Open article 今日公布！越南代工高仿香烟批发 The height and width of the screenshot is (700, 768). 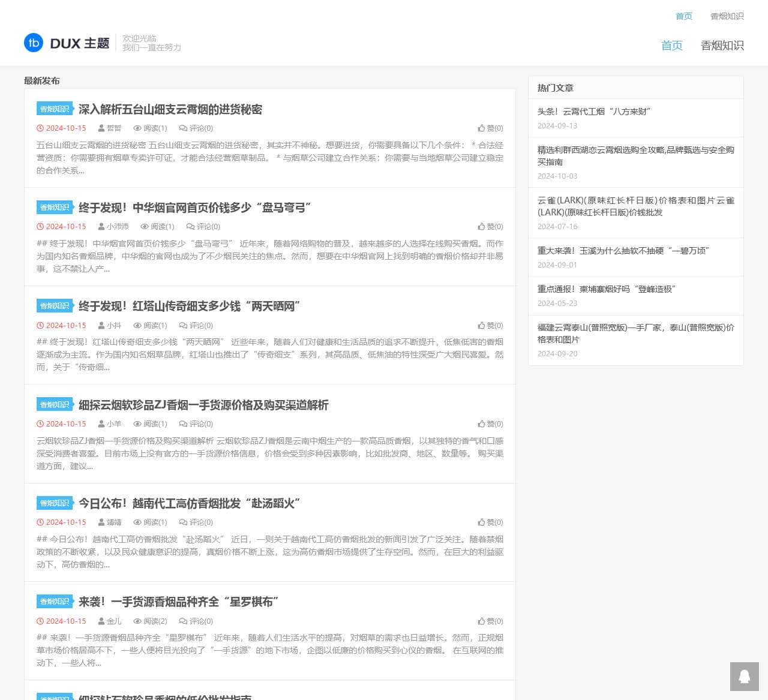point(190,503)
